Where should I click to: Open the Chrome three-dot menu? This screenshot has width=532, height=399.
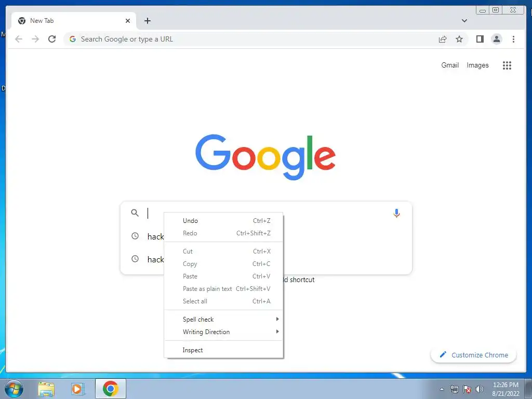click(x=513, y=39)
